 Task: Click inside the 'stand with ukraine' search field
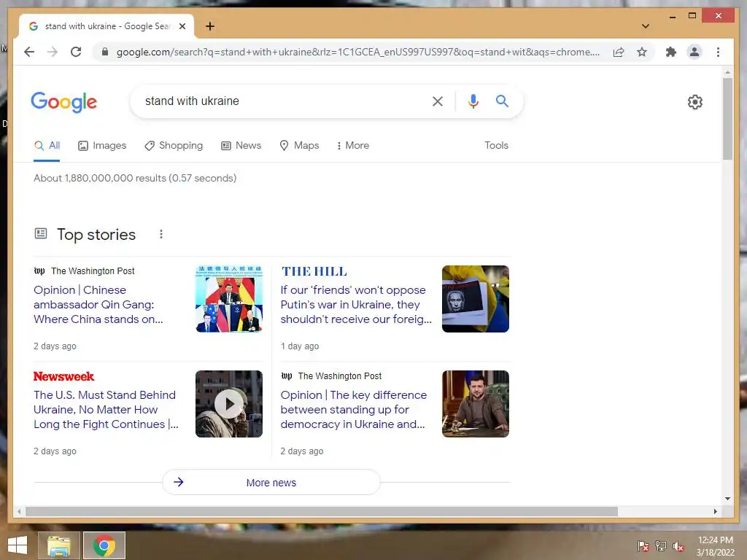[281, 101]
